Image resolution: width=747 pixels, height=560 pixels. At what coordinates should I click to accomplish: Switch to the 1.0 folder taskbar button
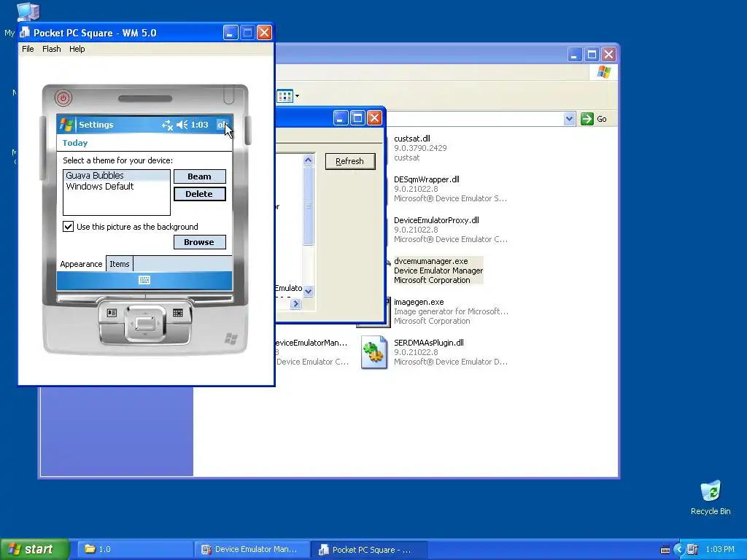click(135, 550)
